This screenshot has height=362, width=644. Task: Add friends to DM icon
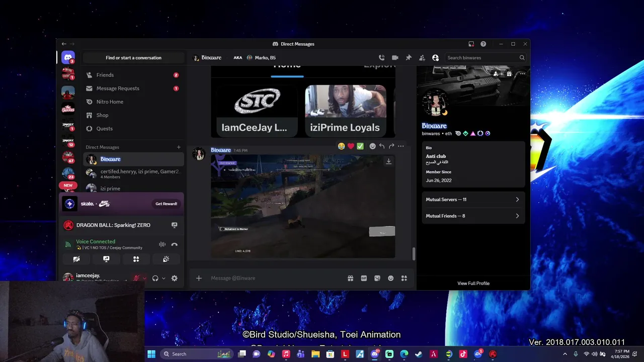point(422,58)
